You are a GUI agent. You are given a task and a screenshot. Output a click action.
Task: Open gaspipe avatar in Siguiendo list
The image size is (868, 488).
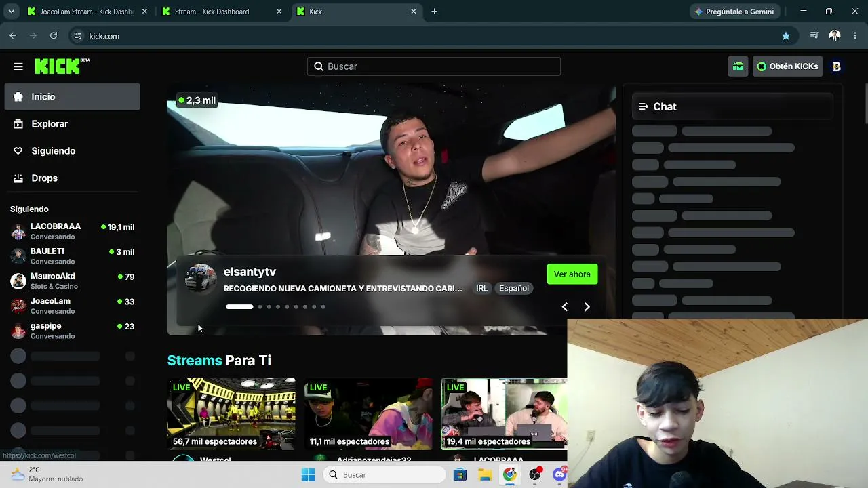18,331
